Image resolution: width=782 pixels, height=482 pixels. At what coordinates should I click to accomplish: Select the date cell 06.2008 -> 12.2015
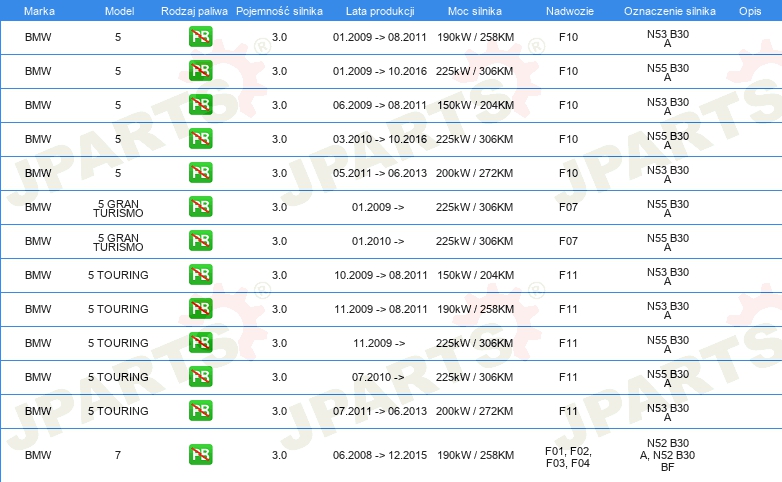[x=380, y=455]
